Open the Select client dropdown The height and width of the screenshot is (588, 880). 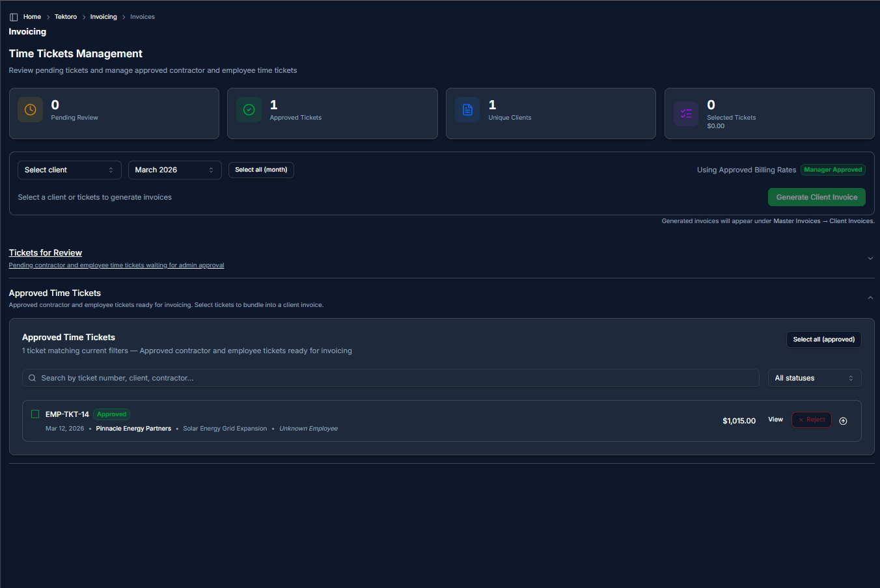click(x=69, y=170)
